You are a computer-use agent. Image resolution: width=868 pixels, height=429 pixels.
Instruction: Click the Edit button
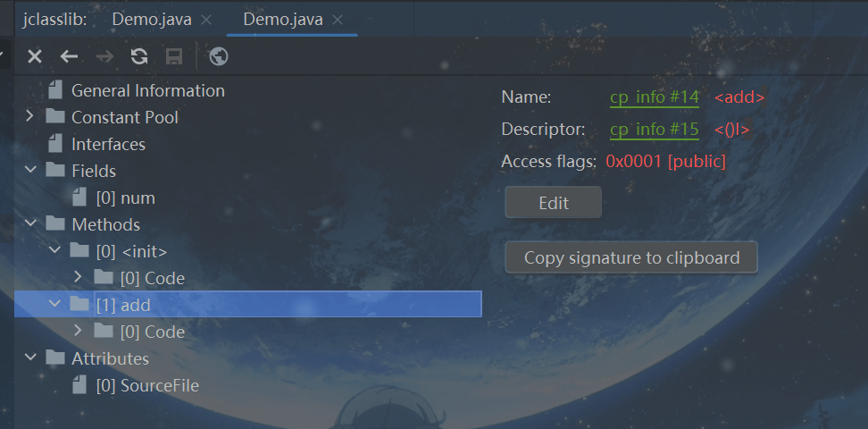click(x=553, y=203)
